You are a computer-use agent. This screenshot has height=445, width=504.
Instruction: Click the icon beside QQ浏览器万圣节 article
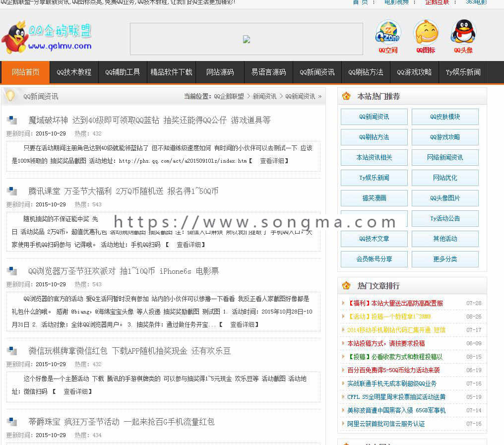[12, 271]
